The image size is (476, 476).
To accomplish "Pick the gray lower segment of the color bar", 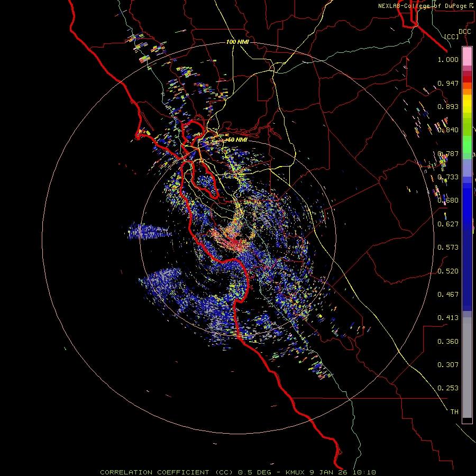I will pos(467,368).
